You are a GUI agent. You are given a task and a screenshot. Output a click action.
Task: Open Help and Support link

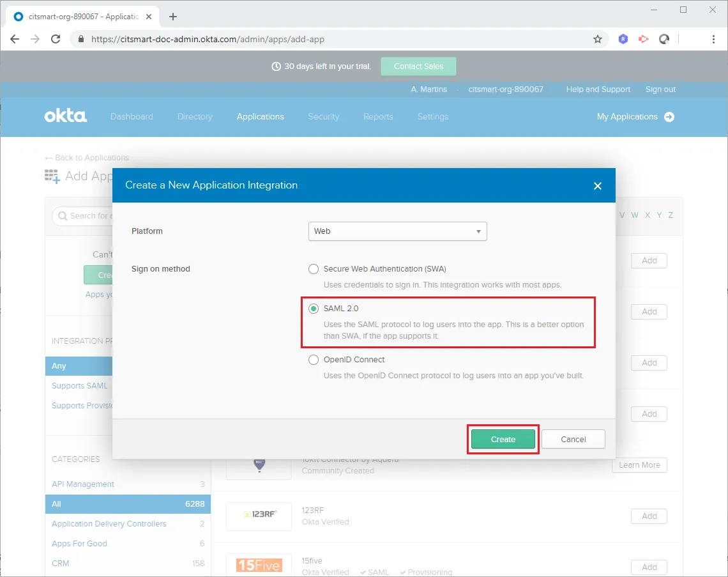point(598,89)
